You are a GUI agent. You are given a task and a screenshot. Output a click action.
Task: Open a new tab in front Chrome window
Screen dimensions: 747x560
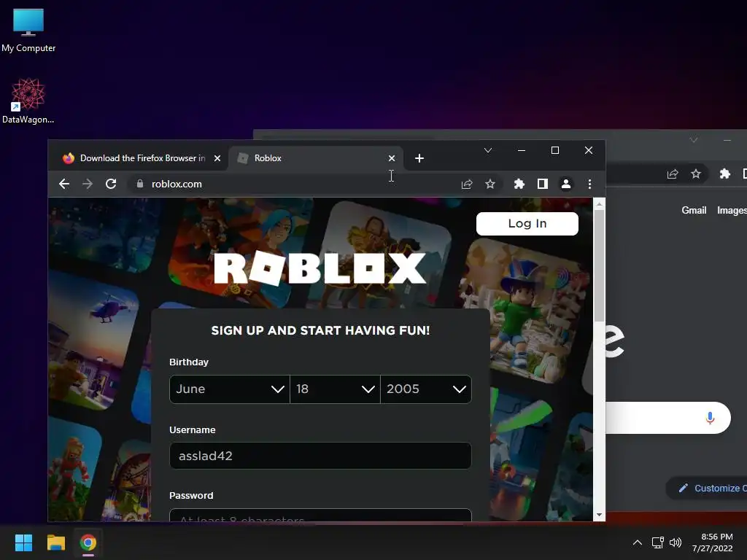point(419,158)
